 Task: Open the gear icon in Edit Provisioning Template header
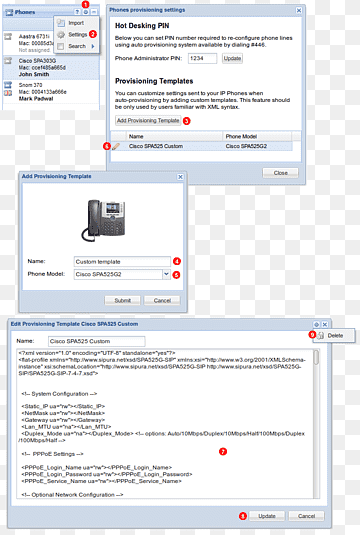tap(316, 324)
